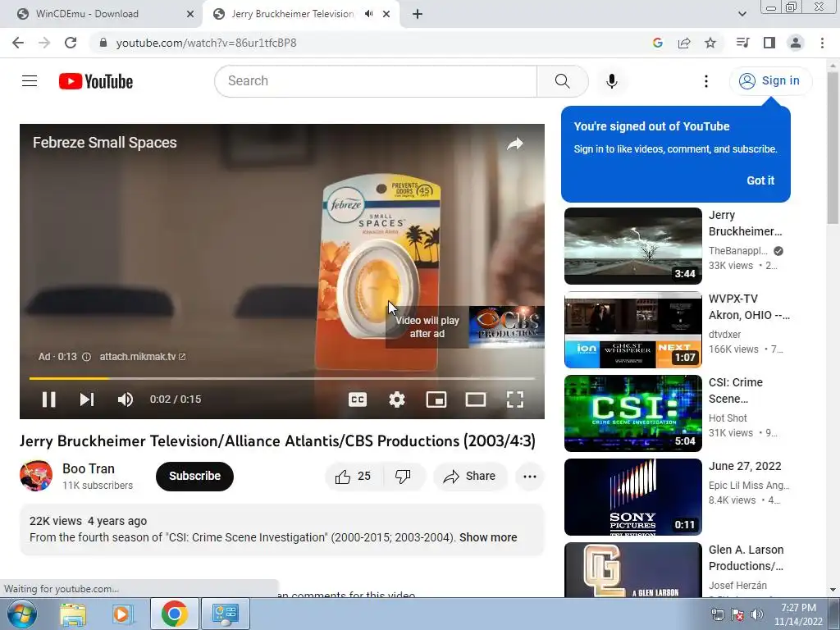Launch Windows Media Player from taskbar

coord(121,614)
